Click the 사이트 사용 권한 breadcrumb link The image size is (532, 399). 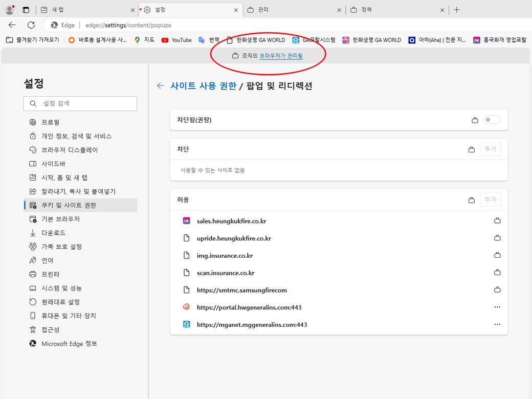[203, 86]
